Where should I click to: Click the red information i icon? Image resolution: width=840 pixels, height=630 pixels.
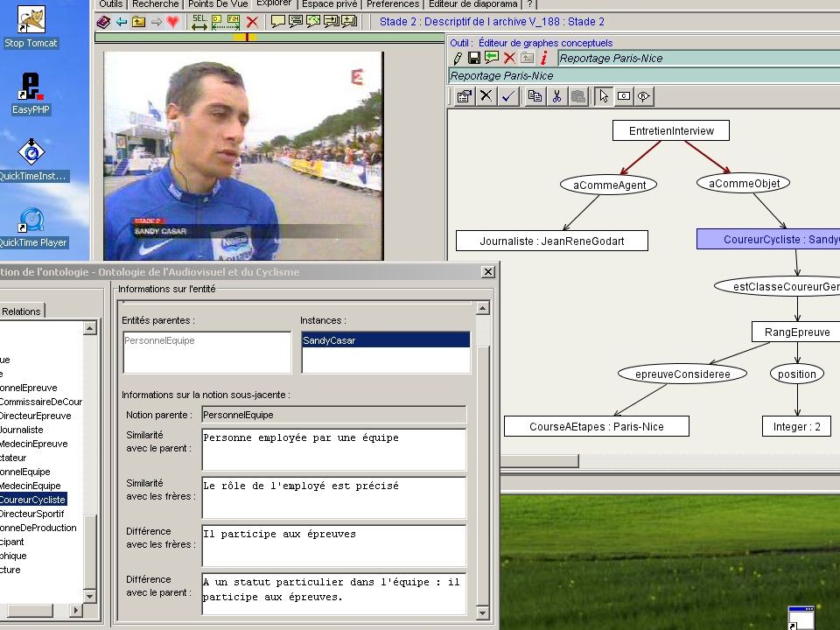point(543,58)
